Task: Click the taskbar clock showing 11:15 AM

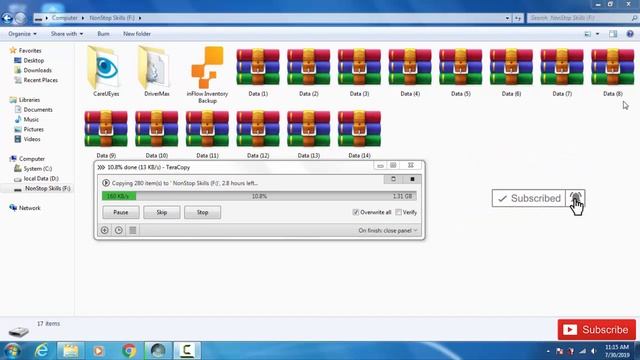Action: [617, 351]
